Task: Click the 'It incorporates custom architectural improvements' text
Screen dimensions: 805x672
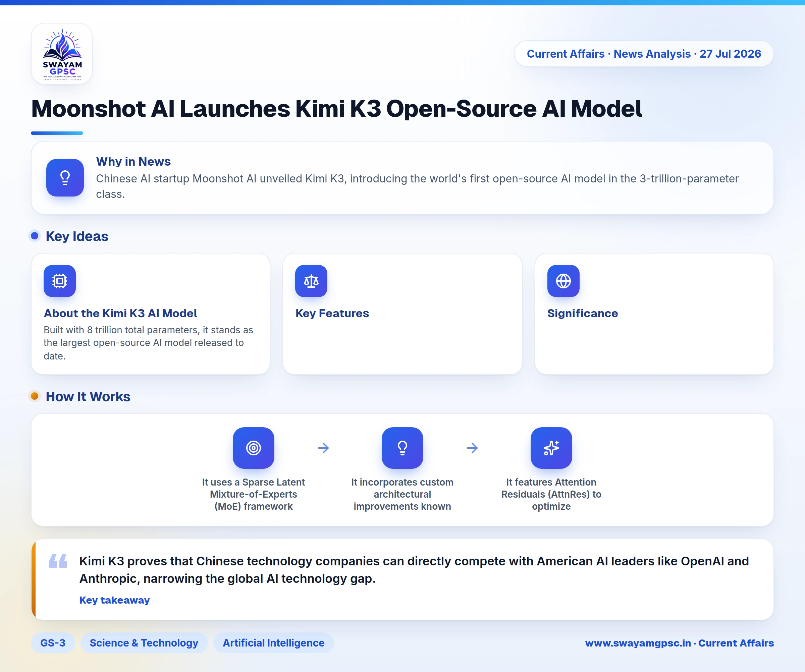Action: coord(402,494)
